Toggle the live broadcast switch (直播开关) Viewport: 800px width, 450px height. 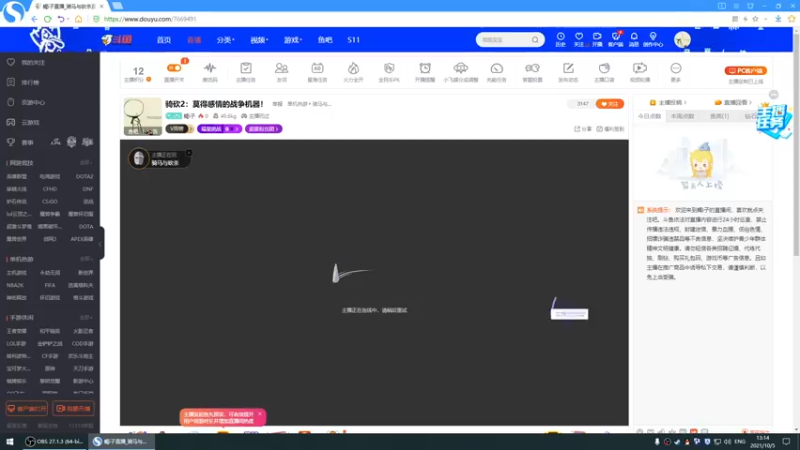(x=174, y=68)
